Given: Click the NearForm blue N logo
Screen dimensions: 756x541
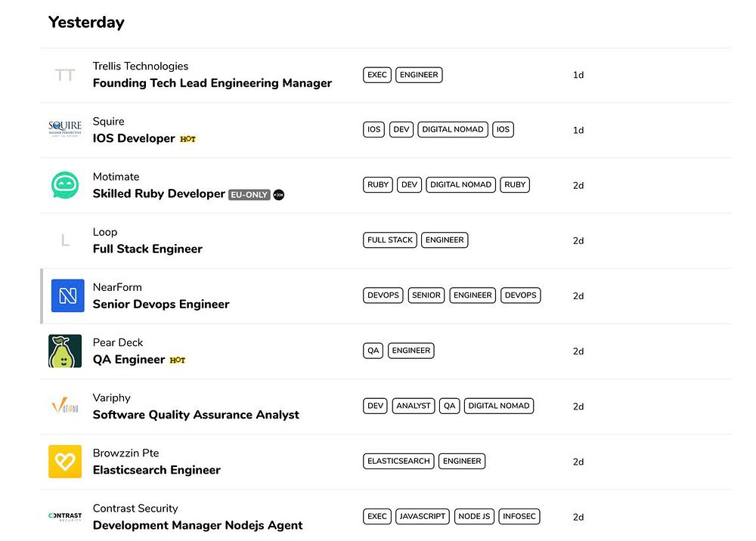Looking at the screenshot, I should tap(67, 295).
